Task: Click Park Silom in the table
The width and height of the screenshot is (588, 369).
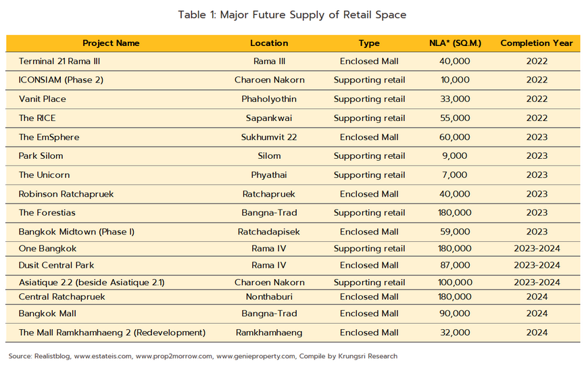Action: [41, 156]
